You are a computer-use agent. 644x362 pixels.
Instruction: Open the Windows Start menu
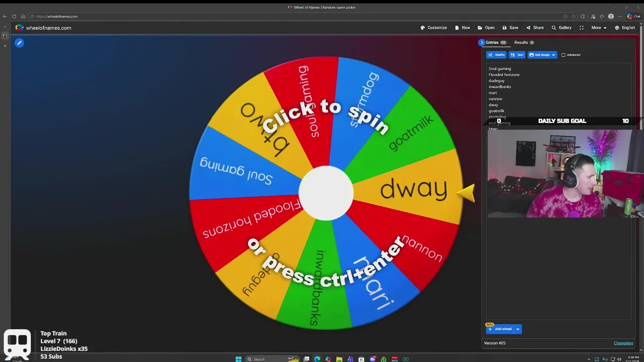point(238,359)
